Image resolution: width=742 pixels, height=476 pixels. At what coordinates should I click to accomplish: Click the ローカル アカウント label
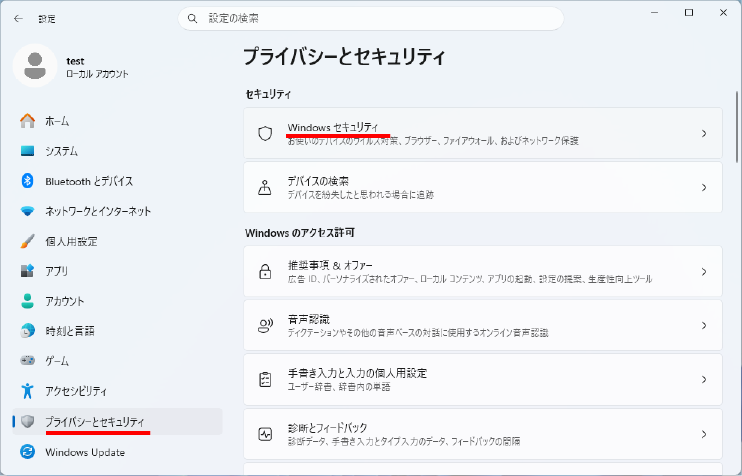(97, 74)
